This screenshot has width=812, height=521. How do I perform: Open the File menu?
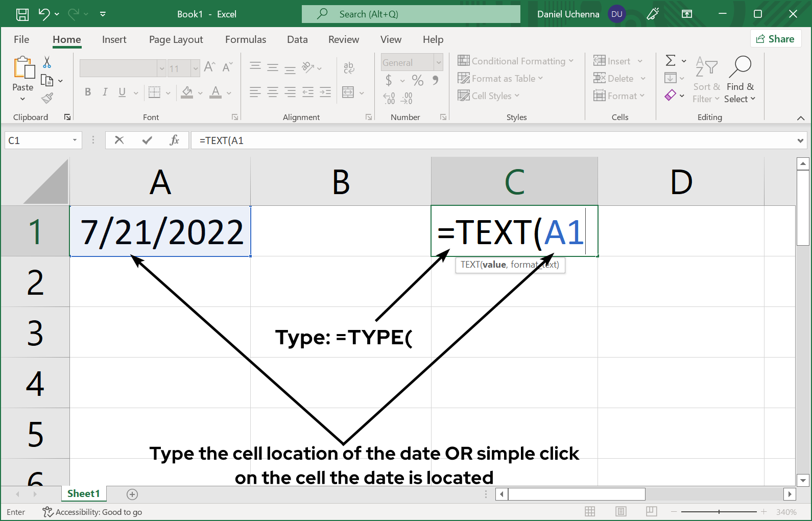pos(21,39)
